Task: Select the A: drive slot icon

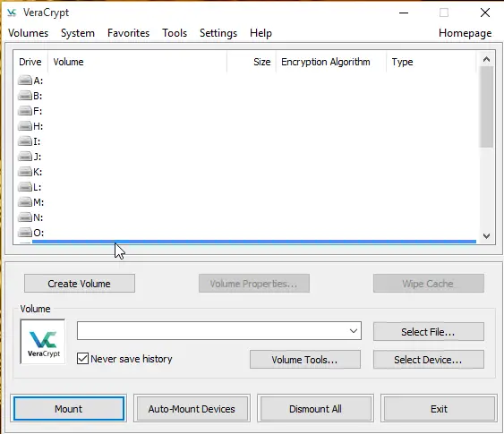Action: 25,81
